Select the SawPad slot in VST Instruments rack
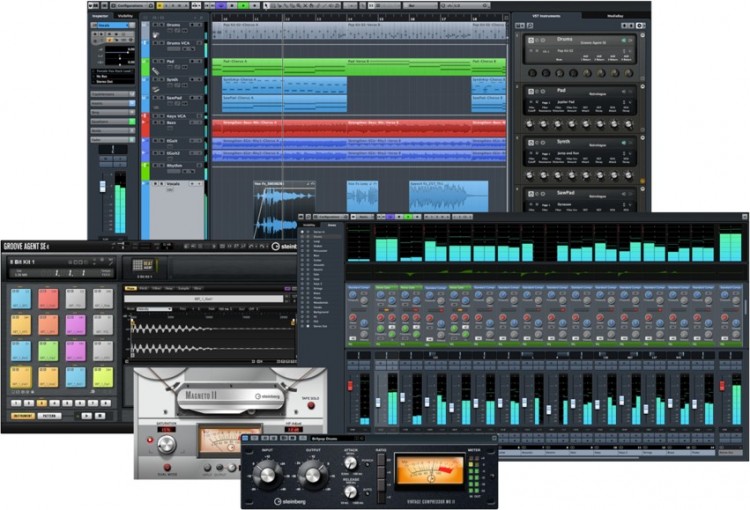 580,200
